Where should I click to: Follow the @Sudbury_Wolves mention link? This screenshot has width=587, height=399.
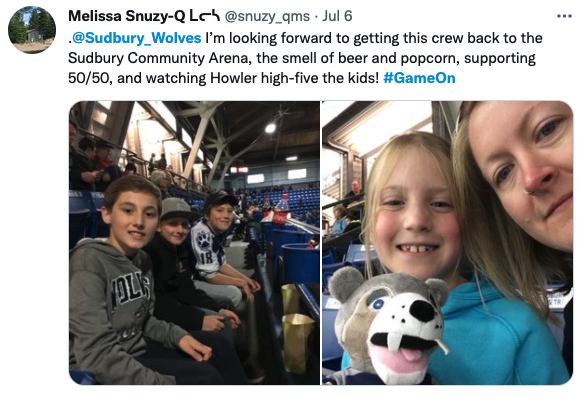point(137,38)
